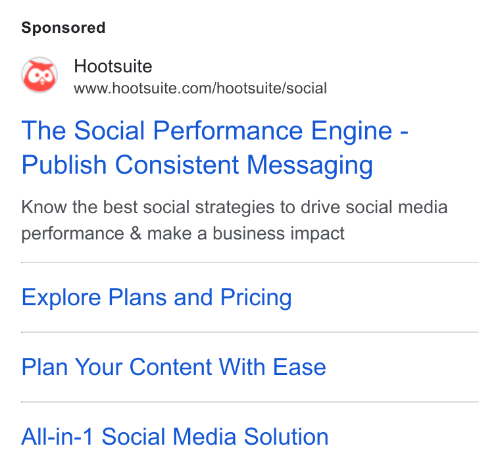Click the word Ease in sitelink
Image resolution: width=500 pixels, height=471 pixels.
[x=299, y=367]
